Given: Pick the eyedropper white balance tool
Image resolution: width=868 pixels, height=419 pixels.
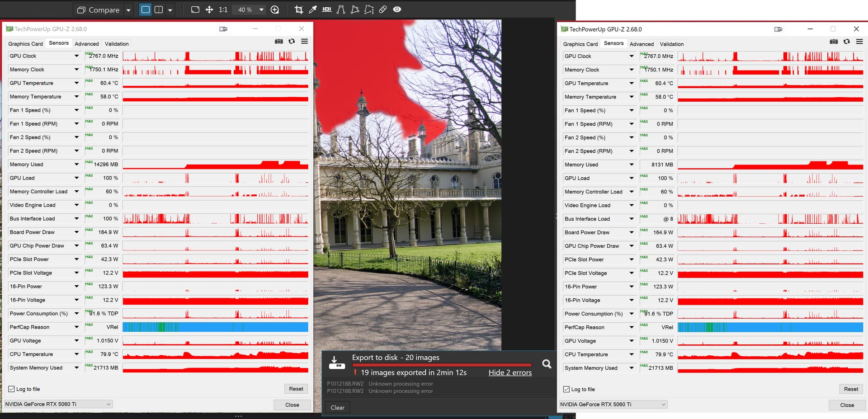Looking at the screenshot, I should point(312,9).
